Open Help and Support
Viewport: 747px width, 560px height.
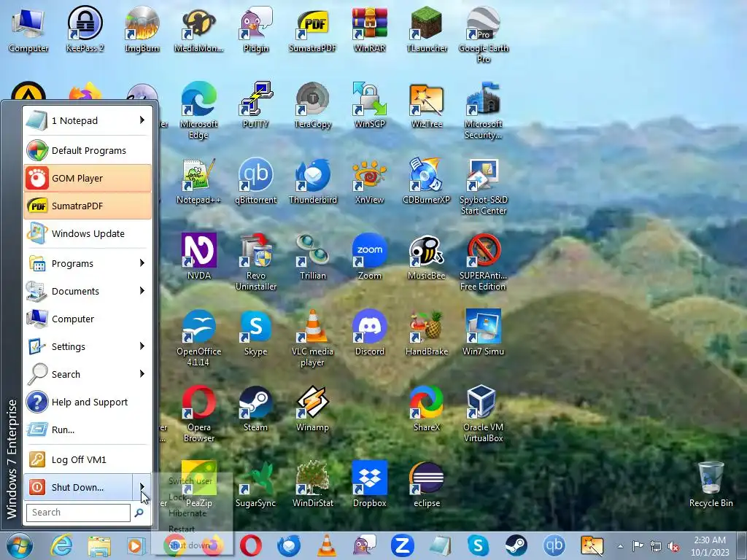(x=88, y=402)
